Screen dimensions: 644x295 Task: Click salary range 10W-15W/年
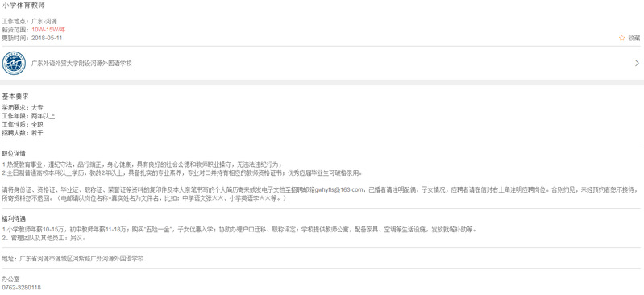point(48,30)
